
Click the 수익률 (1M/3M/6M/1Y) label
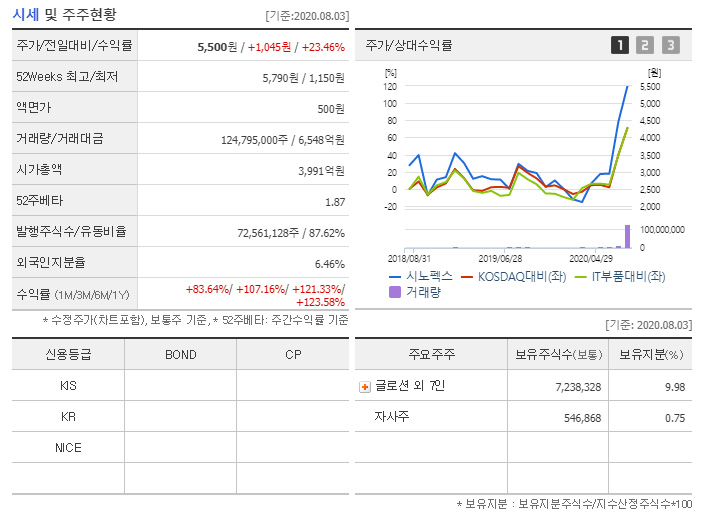[x=73, y=295]
